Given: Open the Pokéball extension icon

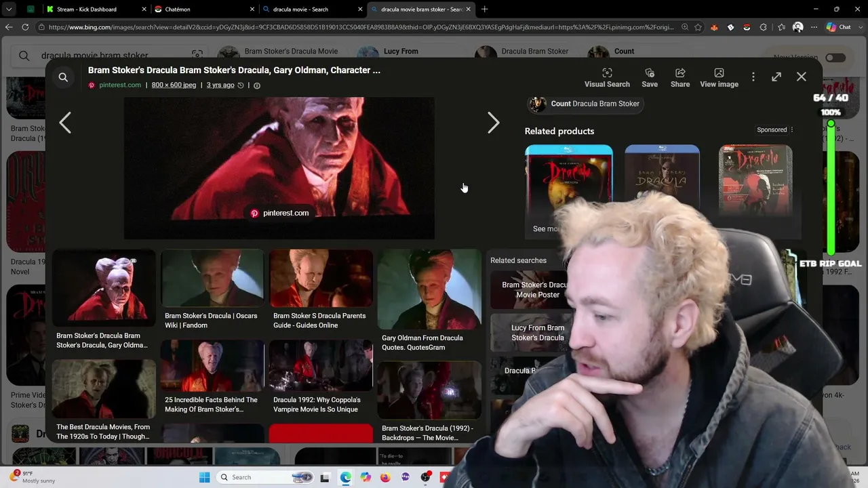Looking at the screenshot, I should click(747, 27).
